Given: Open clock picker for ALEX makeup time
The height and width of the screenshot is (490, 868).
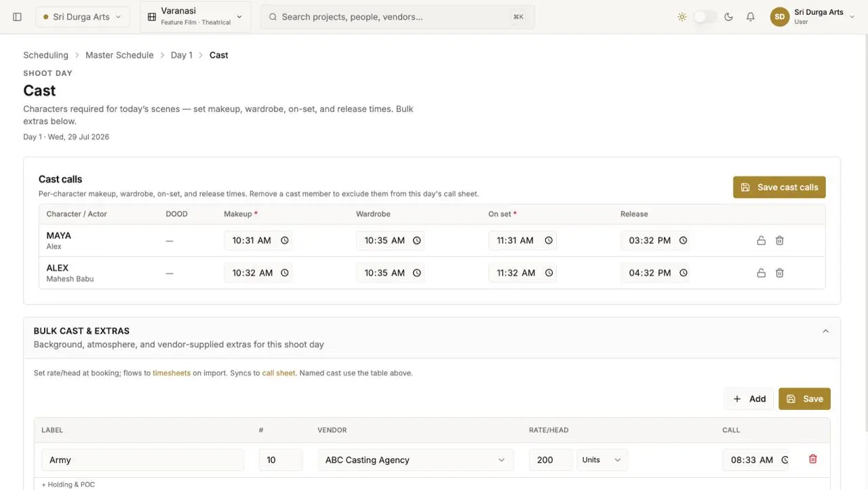Looking at the screenshot, I should coord(285,273).
